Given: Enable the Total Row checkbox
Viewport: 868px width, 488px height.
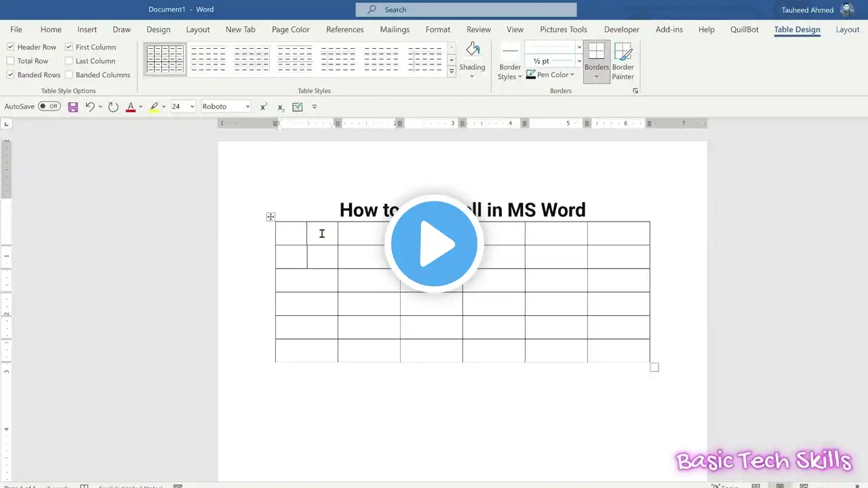Looking at the screenshot, I should (10, 61).
